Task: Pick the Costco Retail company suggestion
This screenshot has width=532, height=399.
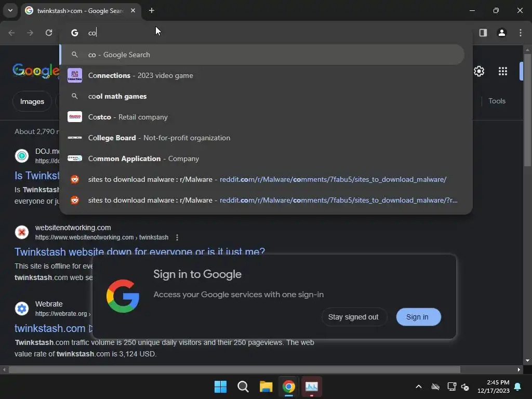Action: click(262, 117)
